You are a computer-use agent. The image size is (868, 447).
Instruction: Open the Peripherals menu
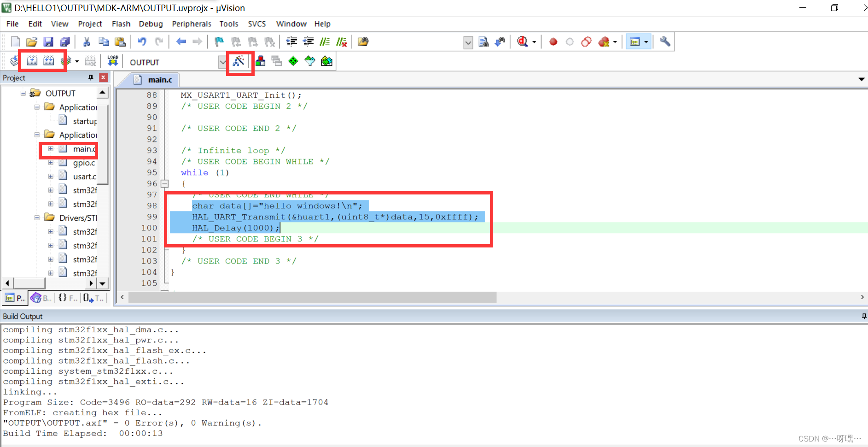pyautogui.click(x=191, y=24)
